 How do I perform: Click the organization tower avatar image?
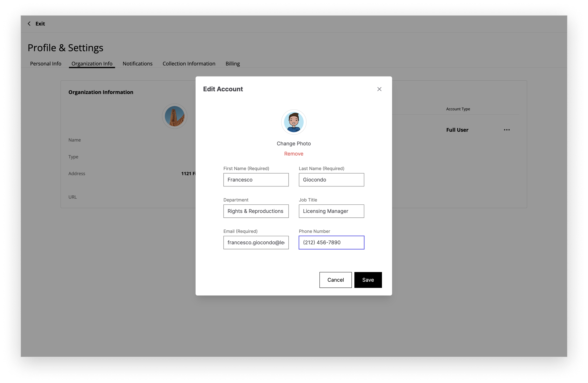pos(174,116)
